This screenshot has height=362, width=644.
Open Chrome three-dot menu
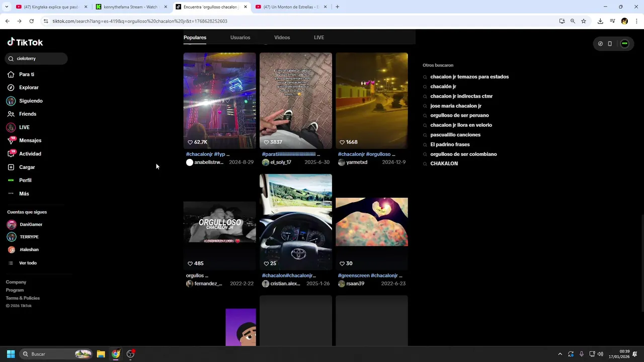pyautogui.click(x=636, y=21)
